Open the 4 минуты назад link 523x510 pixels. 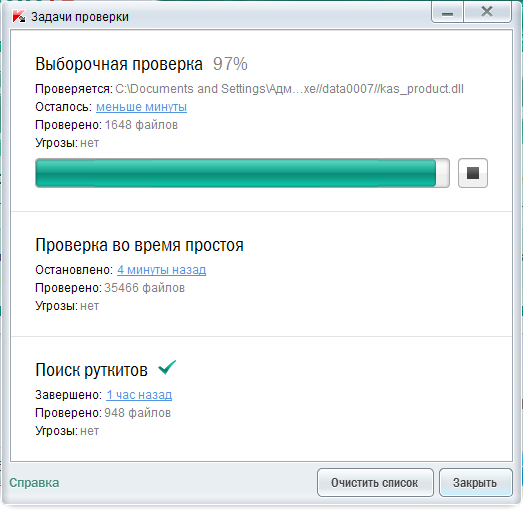161,270
